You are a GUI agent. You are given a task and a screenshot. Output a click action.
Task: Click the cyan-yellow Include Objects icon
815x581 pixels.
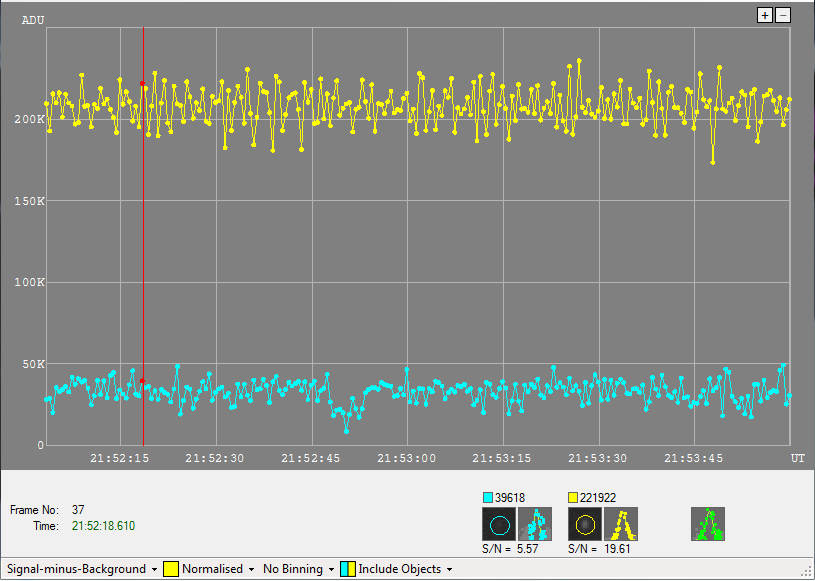348,569
